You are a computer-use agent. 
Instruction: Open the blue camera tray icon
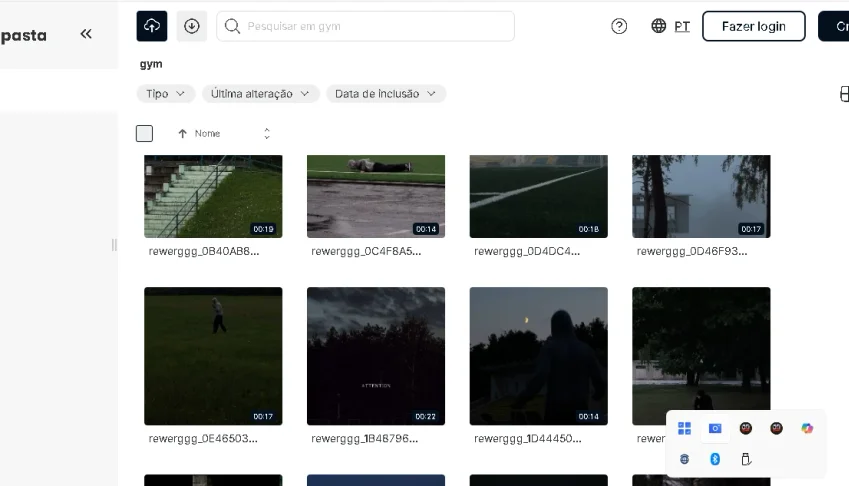pos(715,428)
